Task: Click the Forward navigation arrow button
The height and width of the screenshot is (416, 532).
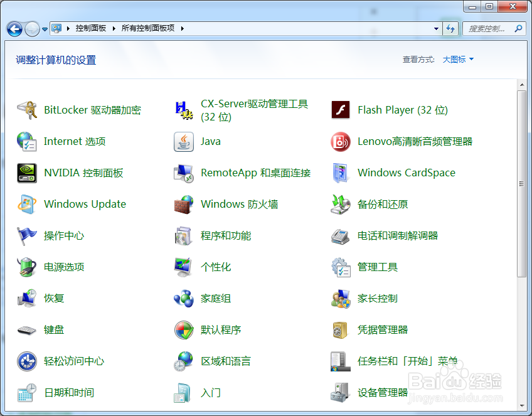Action: pos(32,29)
